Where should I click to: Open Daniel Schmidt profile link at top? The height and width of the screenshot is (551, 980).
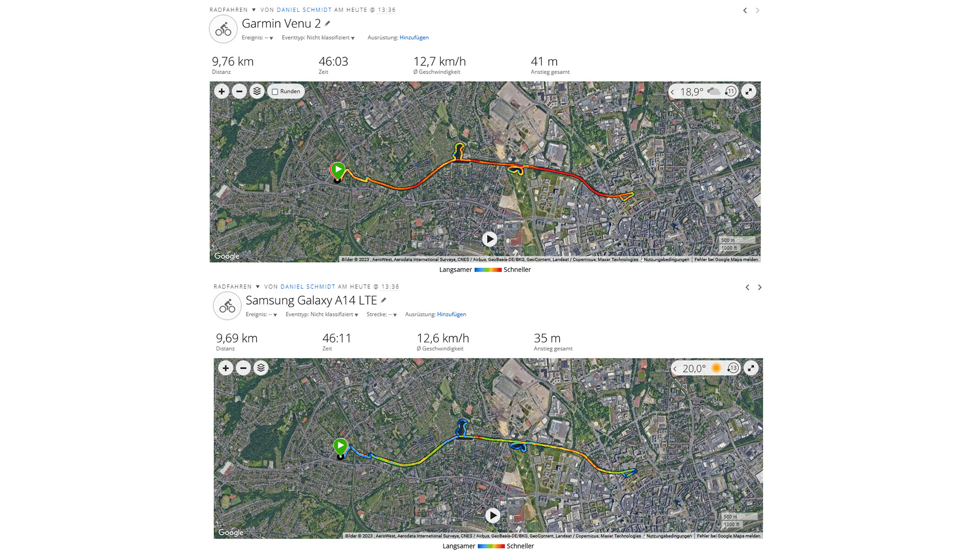point(304,10)
